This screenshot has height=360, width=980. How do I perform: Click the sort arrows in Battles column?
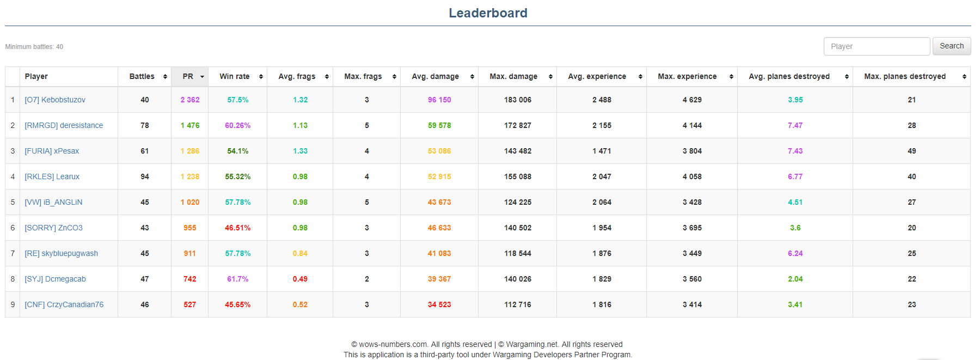pyautogui.click(x=165, y=77)
